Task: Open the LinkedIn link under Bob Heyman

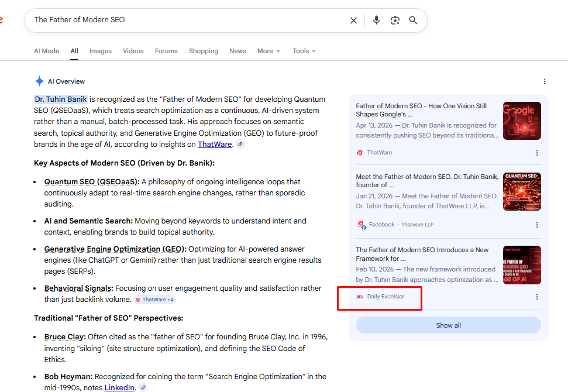Action: (119, 388)
